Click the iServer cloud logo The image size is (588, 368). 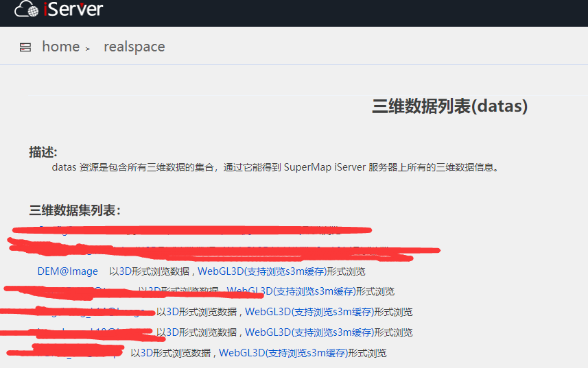click(x=26, y=9)
